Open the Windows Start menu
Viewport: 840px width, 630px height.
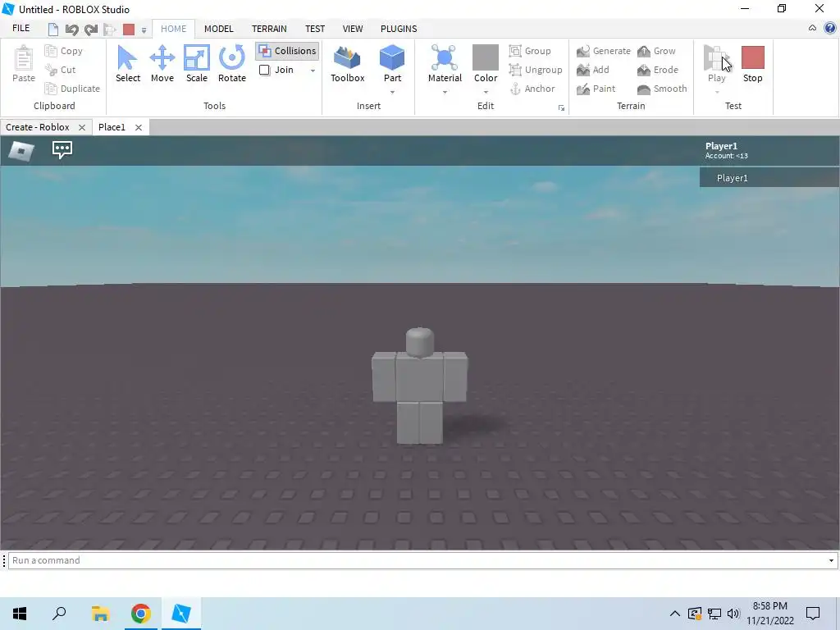(20, 614)
